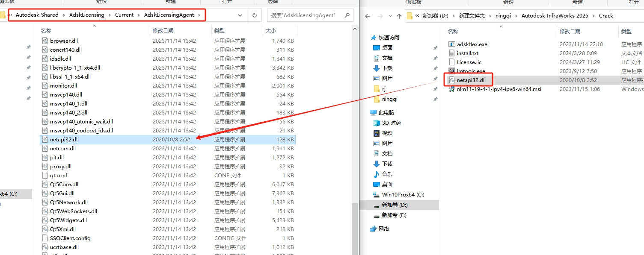Screen dimensions: 644x255
Task: Click the License.lic file icon
Action: click(x=451, y=62)
